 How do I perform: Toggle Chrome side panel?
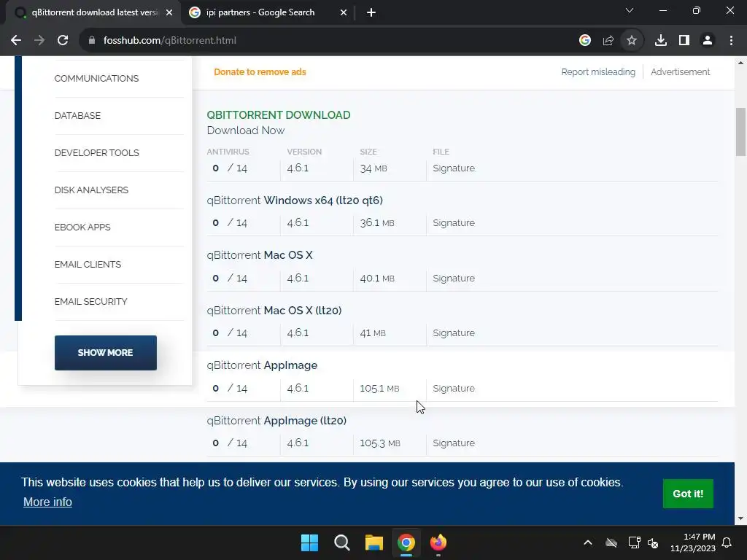tap(684, 41)
